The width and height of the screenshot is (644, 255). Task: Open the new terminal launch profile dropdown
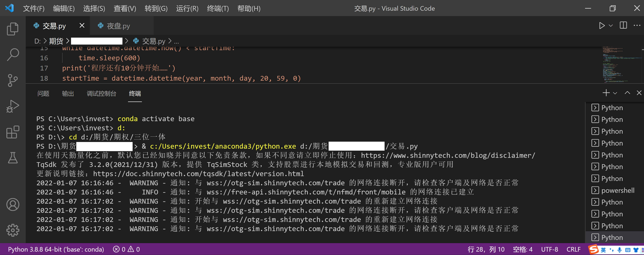click(x=615, y=93)
